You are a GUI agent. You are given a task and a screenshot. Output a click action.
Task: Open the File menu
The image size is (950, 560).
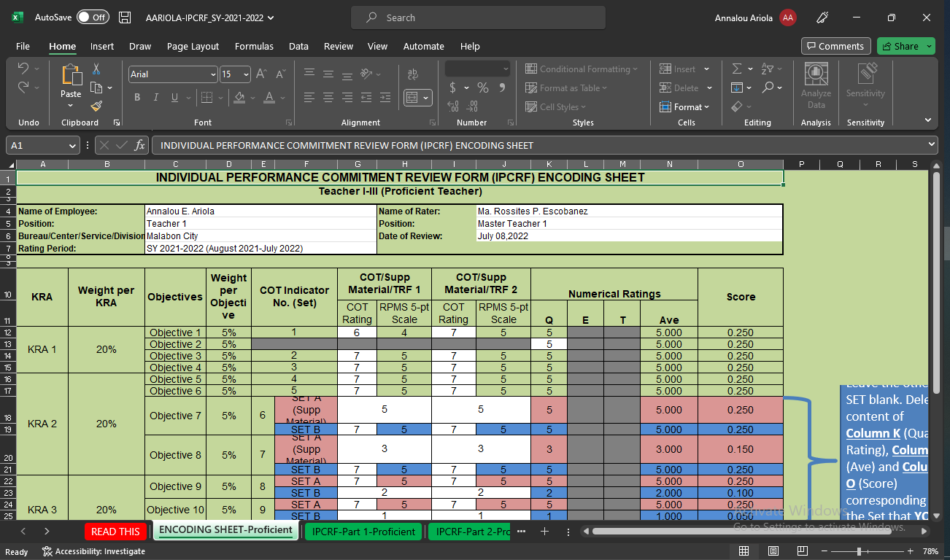tap(23, 46)
